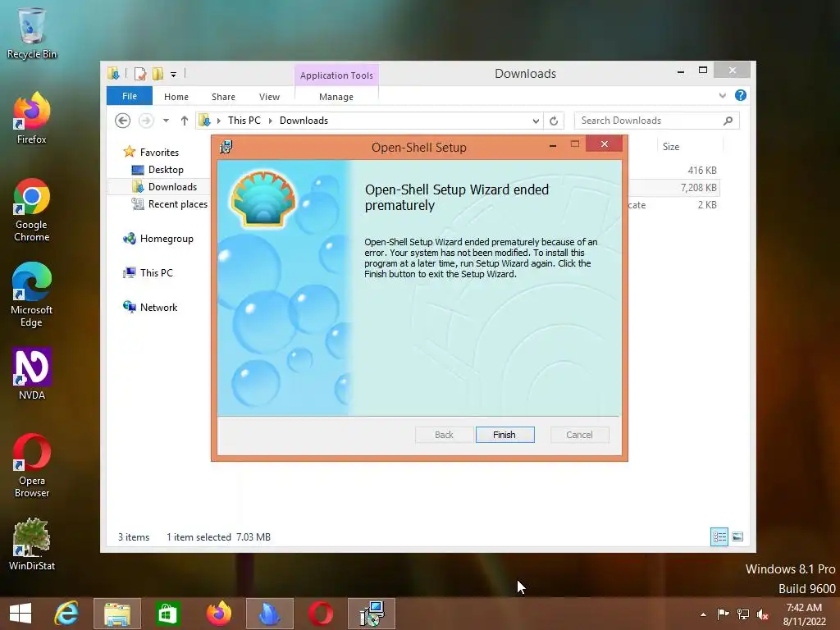
Task: Select the Microsoft Edge desktop shortcut
Action: tap(32, 295)
